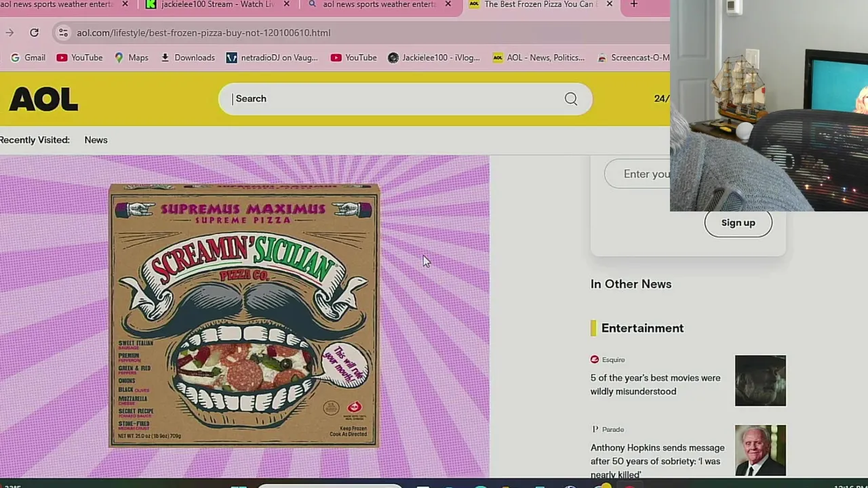This screenshot has width=868, height=488.
Task: Open the Maps bookmark
Action: click(131, 58)
